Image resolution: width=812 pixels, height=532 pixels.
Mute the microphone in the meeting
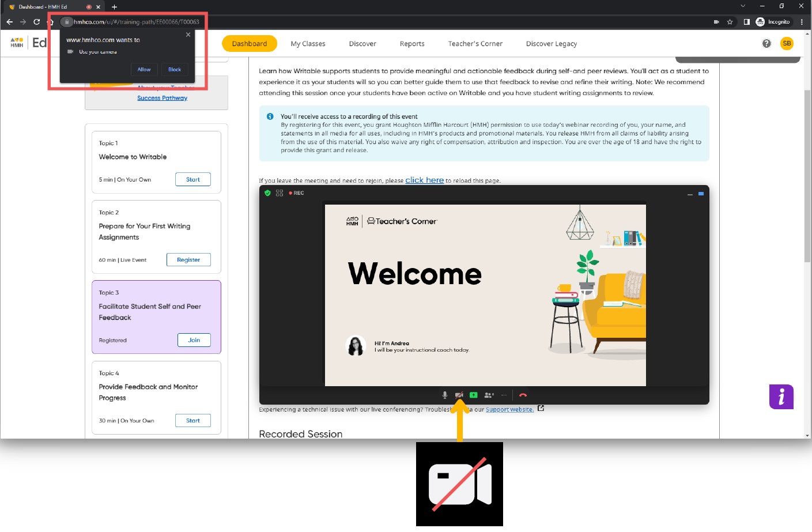(444, 395)
